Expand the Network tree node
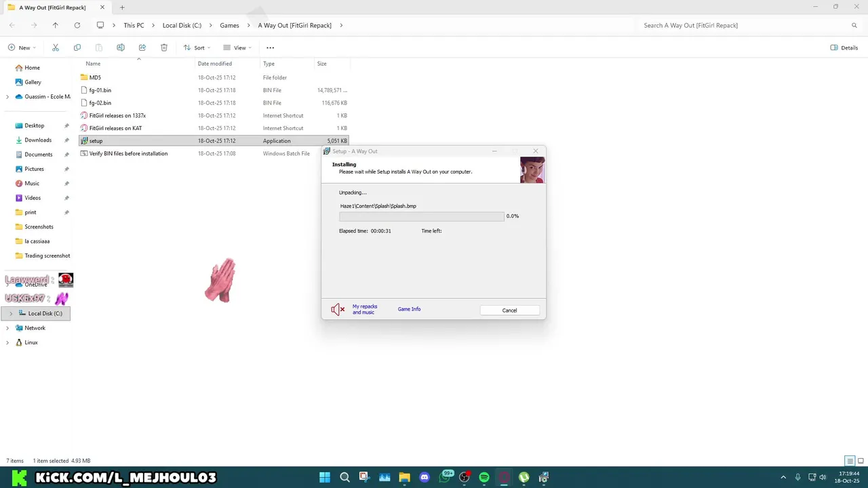The height and width of the screenshot is (488, 868). tap(7, 328)
